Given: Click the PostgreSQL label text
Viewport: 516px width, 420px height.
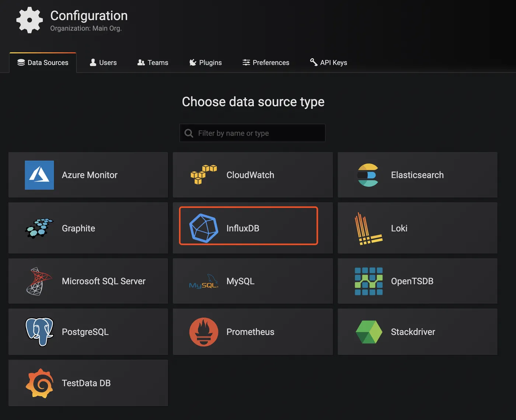Looking at the screenshot, I should tap(85, 332).
